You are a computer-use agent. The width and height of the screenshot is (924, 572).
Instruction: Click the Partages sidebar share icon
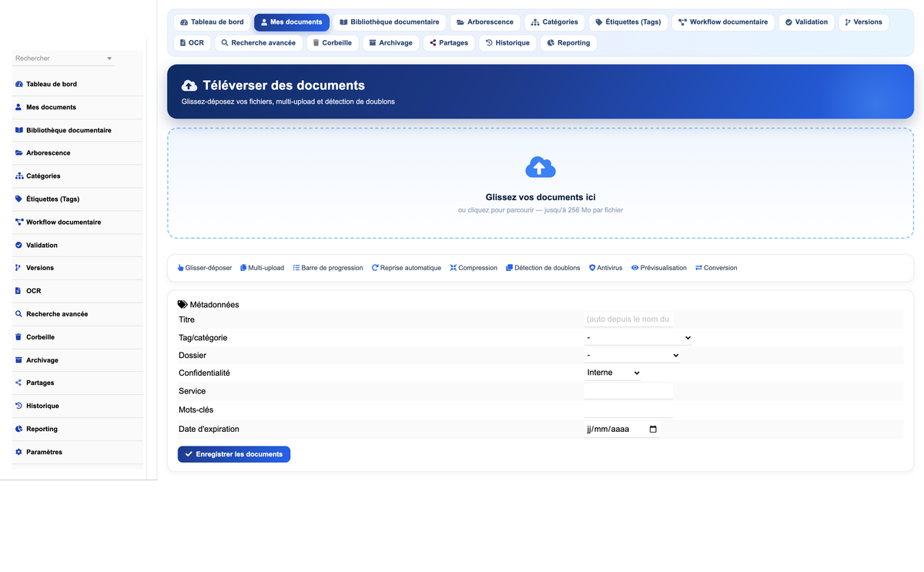click(x=19, y=383)
